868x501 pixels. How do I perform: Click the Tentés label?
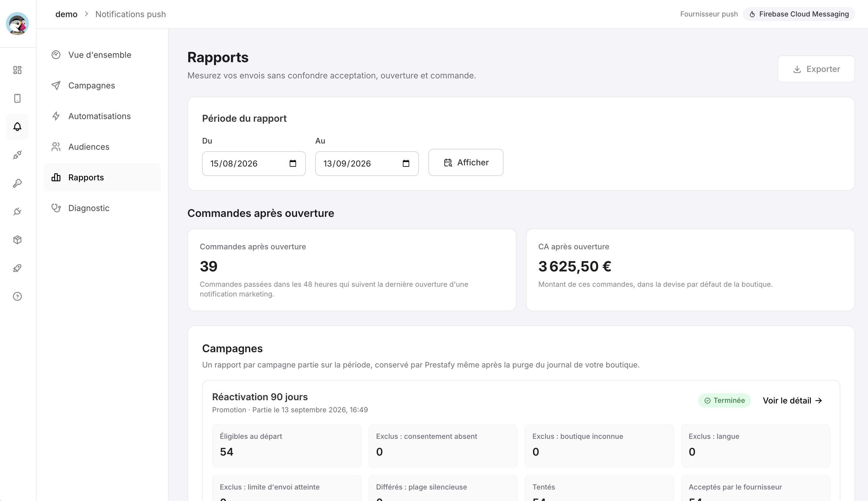pos(543,487)
